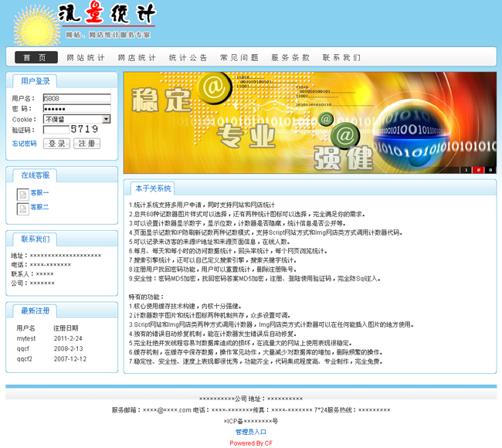Switch banner to slide 1

point(466,170)
